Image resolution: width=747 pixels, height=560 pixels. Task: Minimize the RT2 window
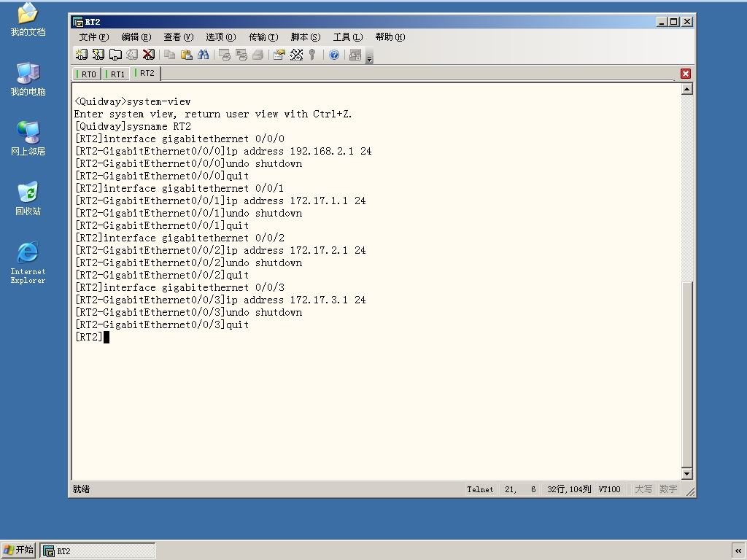(661, 22)
